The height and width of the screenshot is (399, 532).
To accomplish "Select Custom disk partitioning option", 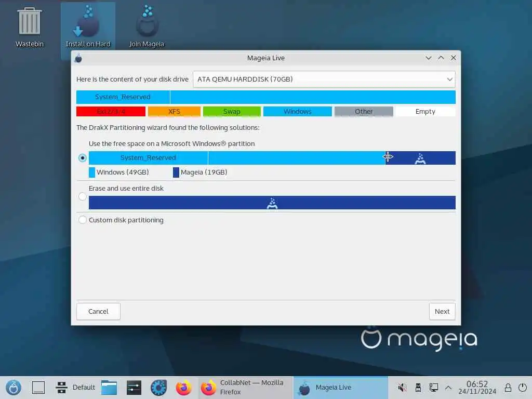I will coord(83,220).
